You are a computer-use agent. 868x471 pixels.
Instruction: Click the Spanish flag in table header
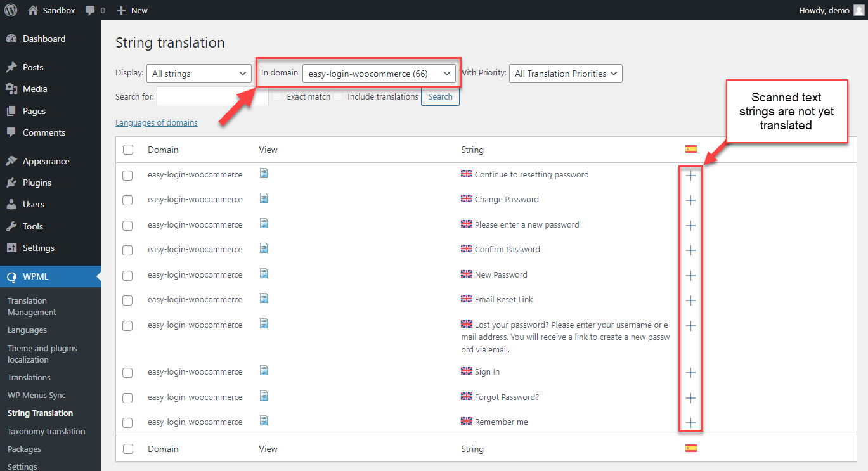point(691,149)
